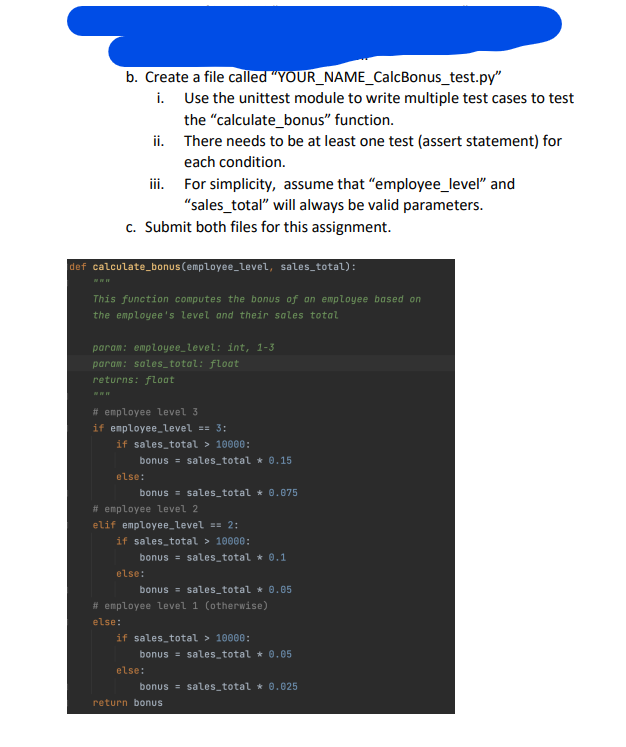
Task: Click the line "bonus = sales_total * 0.025"
Action: tap(218, 687)
